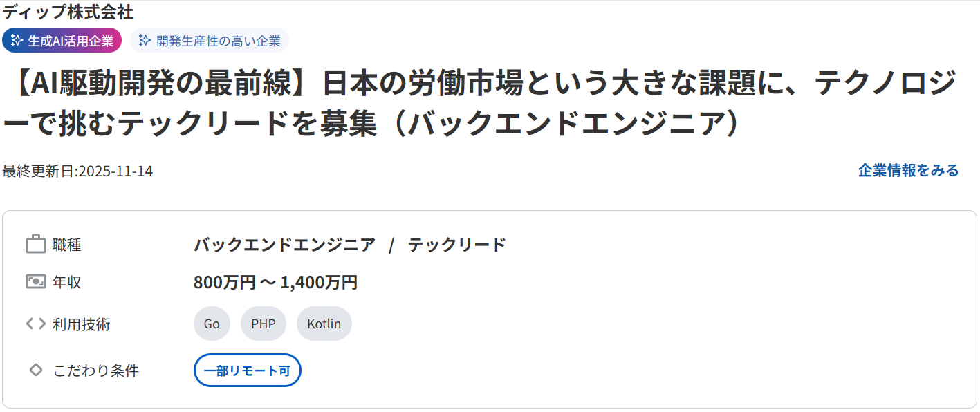Click the 利用技術 row label
This screenshot has height=412, width=980.
(x=81, y=324)
